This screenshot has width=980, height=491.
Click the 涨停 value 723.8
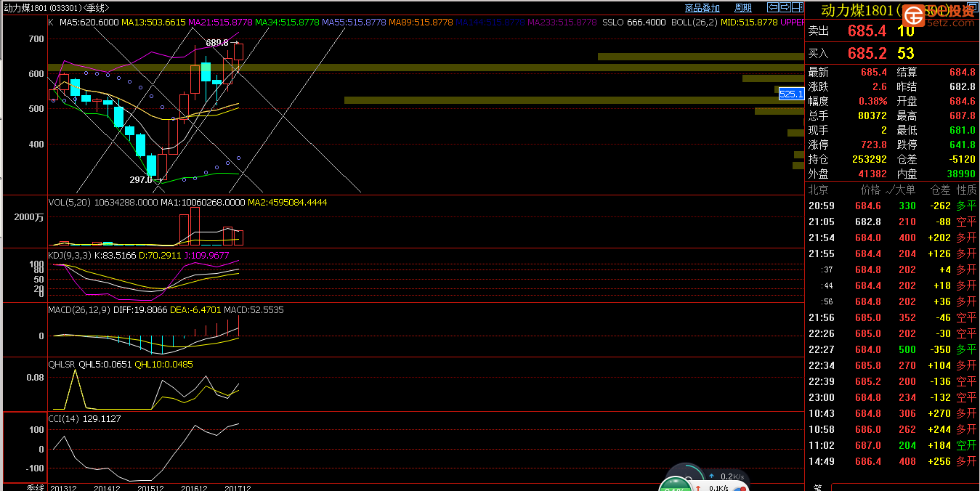[x=874, y=145]
